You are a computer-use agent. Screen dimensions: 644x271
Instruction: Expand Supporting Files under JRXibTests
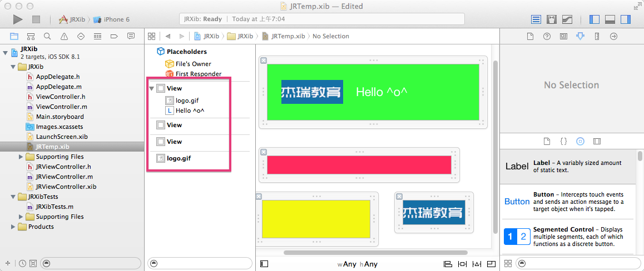point(21,217)
